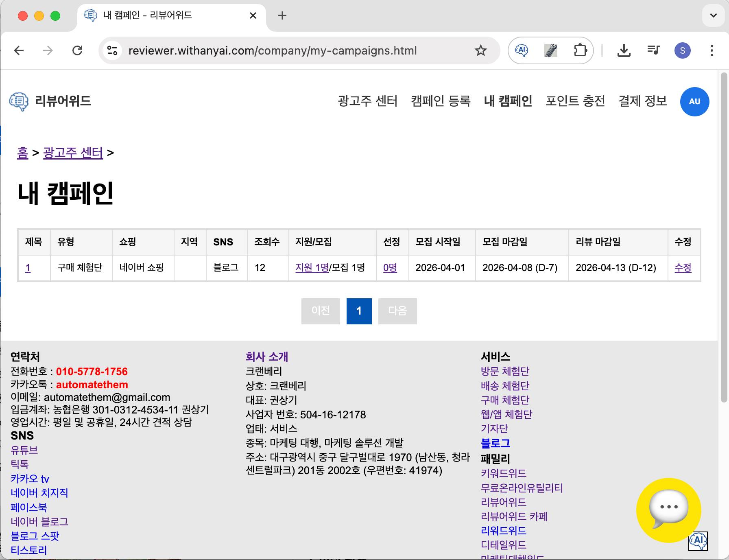This screenshot has width=729, height=560.
Task: Open the yellow KakaoTalk chat bubble
Action: click(668, 510)
